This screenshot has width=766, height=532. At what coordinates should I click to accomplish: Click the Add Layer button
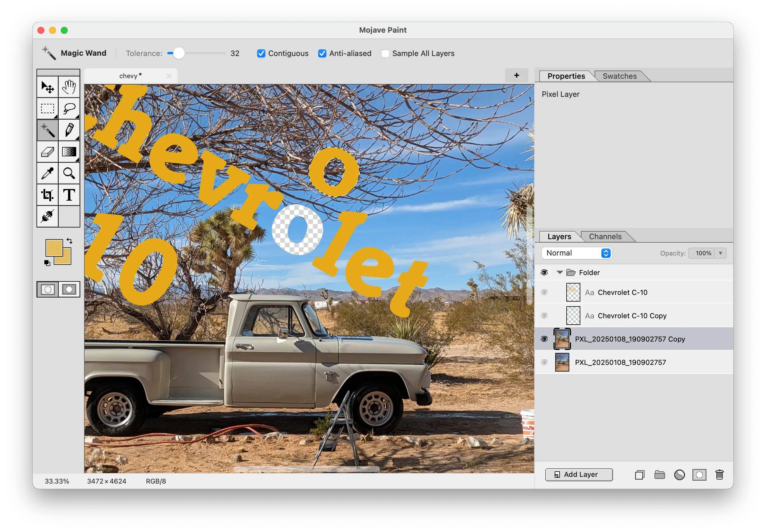[x=579, y=475]
